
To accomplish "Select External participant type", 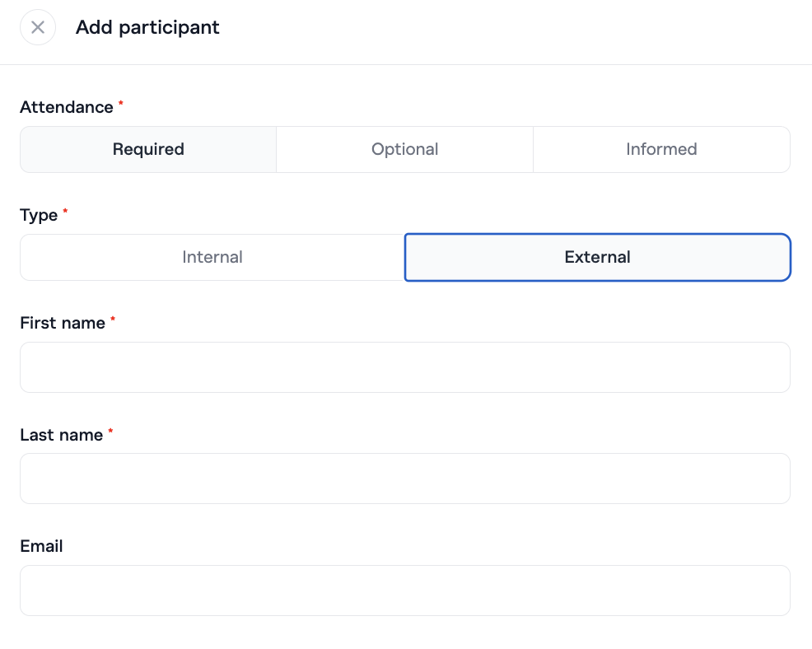I will [597, 257].
